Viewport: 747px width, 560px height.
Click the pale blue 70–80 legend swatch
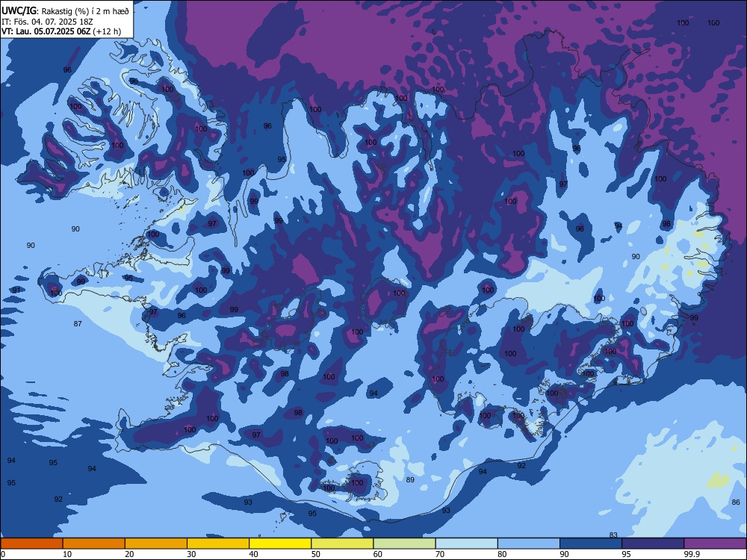tap(466, 544)
